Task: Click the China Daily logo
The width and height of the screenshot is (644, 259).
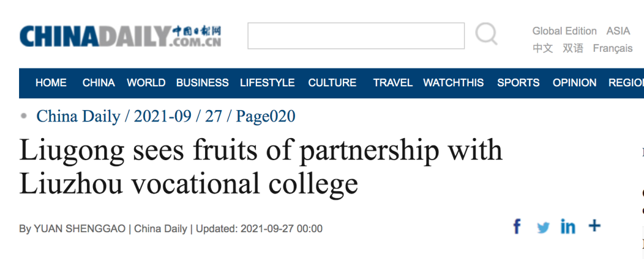Action: coord(120,36)
